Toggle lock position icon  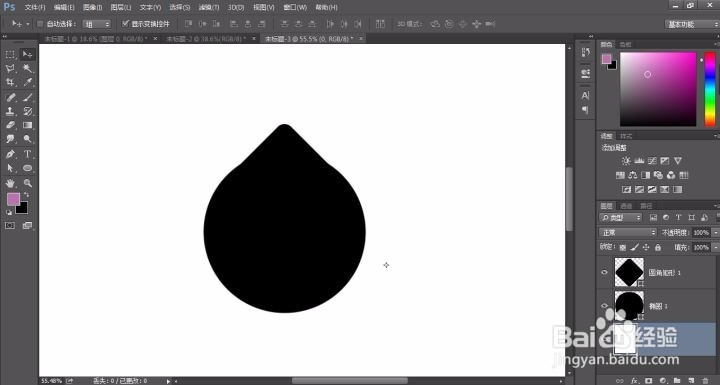point(646,247)
